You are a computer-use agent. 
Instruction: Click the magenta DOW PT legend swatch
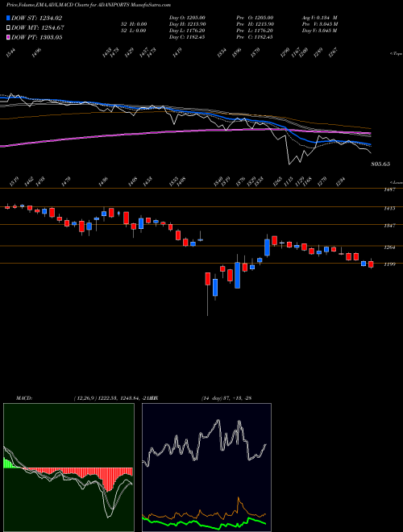[x=8, y=37]
